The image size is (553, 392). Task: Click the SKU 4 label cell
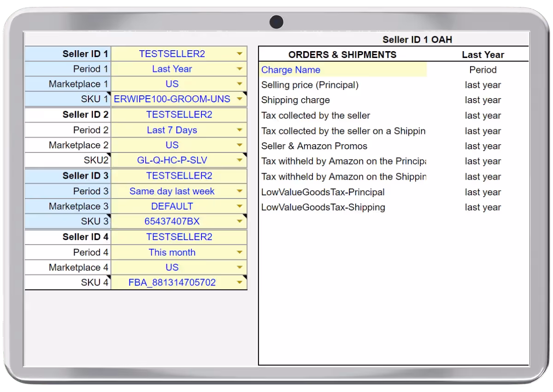coord(68,282)
